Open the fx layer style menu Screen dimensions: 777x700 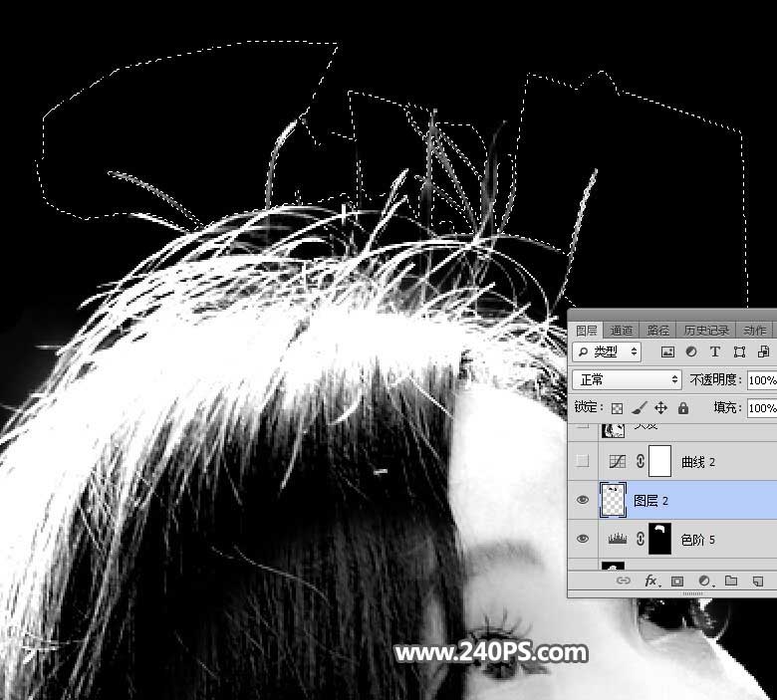click(651, 581)
